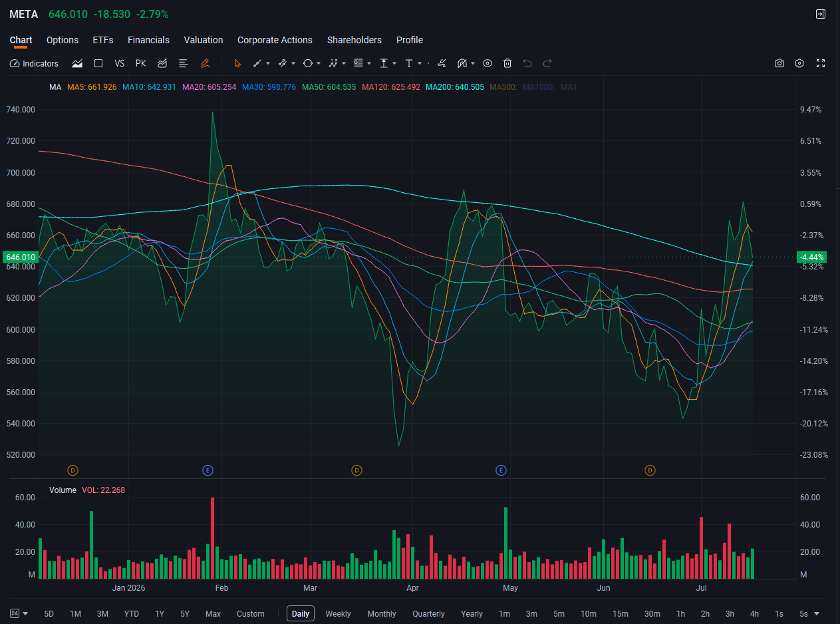Toggle drawings visibility eye icon

pyautogui.click(x=488, y=63)
